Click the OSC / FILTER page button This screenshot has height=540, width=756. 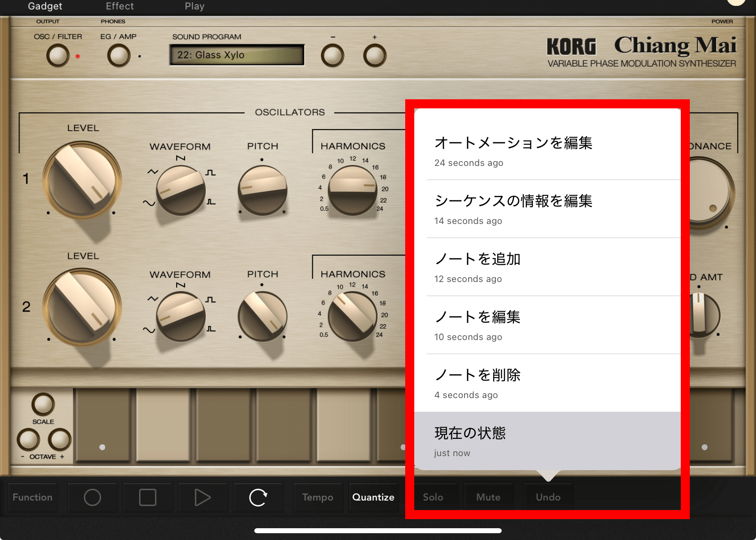click(x=58, y=56)
